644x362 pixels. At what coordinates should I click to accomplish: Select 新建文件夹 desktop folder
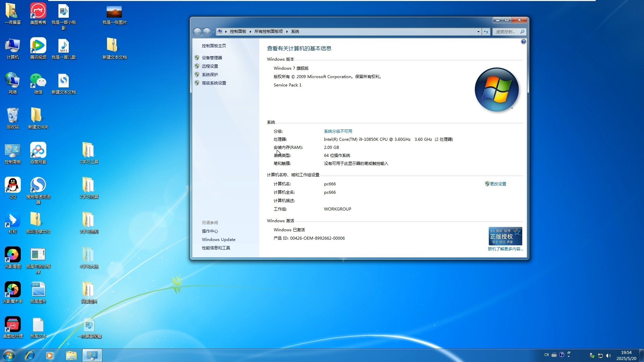38,119
